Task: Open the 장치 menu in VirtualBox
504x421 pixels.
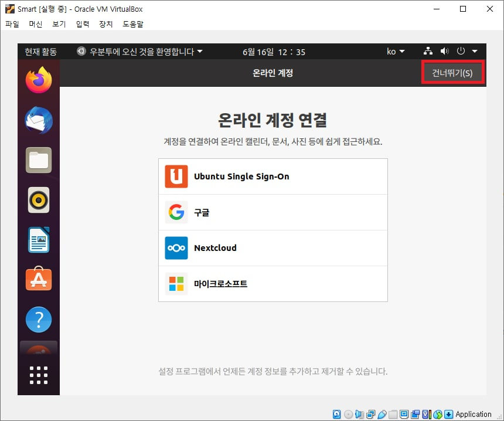Action: coord(105,24)
